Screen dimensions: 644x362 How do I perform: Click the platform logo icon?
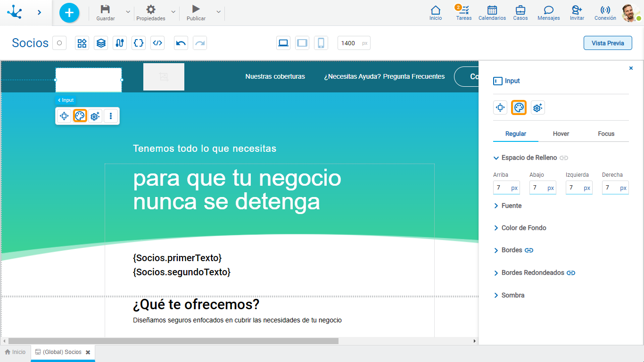[x=15, y=12]
